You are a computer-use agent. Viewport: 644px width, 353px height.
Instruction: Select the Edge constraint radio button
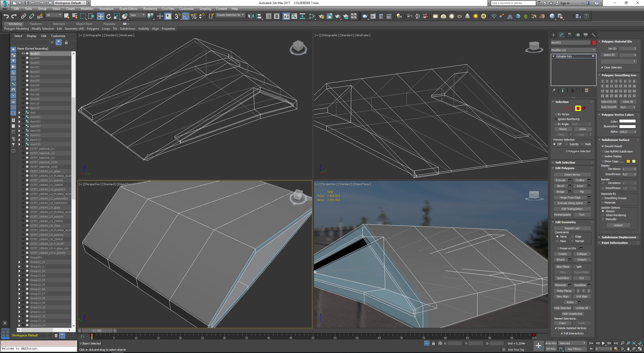point(572,237)
